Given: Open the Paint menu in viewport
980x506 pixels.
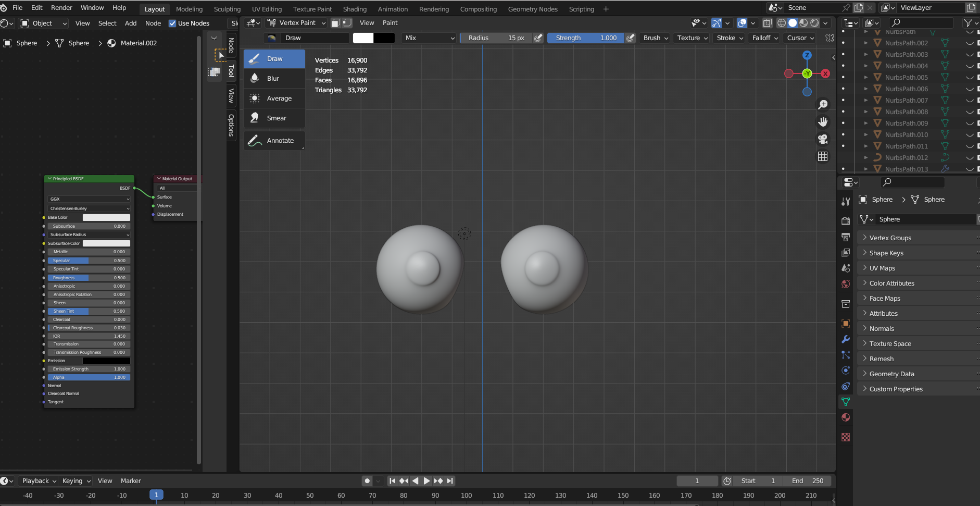Looking at the screenshot, I should [x=390, y=23].
